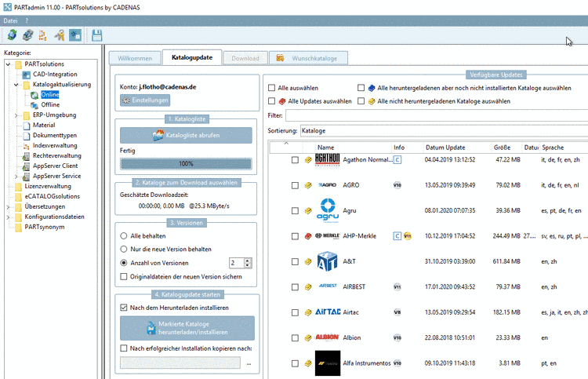Collapse the Katalogaktualisierung tree node

[16, 85]
